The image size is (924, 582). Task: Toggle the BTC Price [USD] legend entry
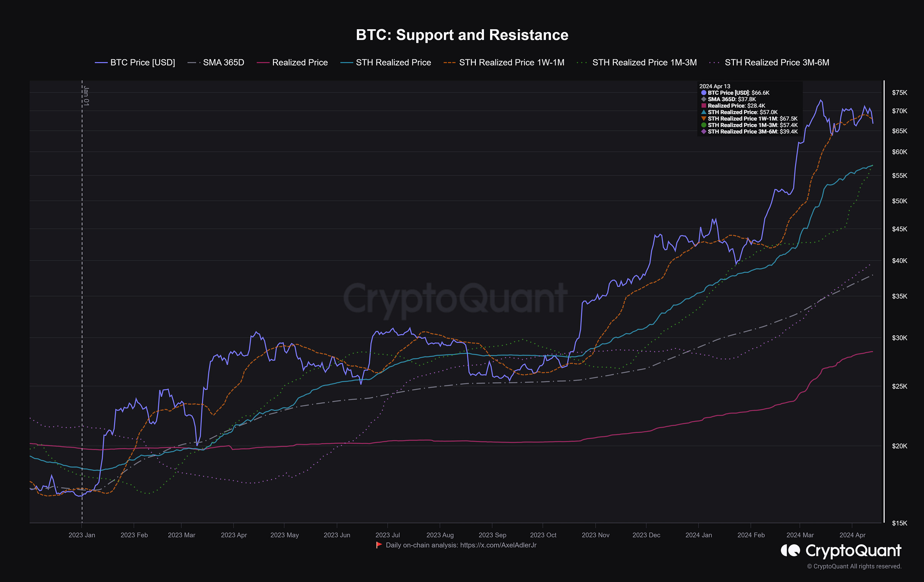tap(135, 62)
